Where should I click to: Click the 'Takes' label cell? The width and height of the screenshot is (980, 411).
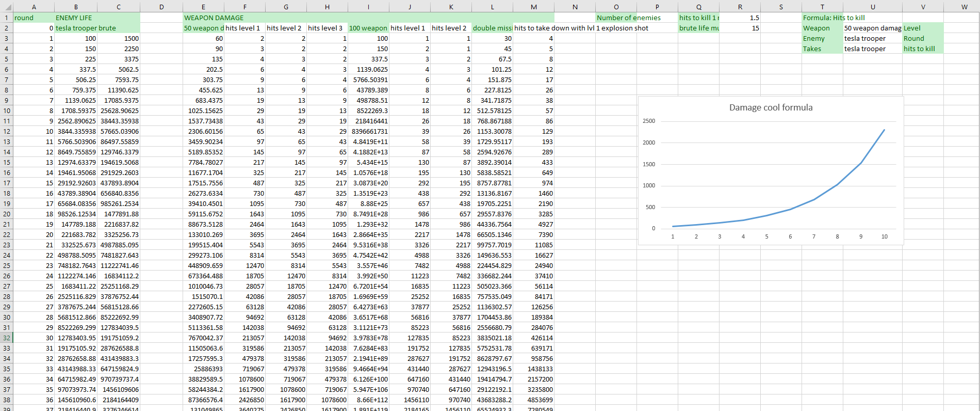click(822, 49)
